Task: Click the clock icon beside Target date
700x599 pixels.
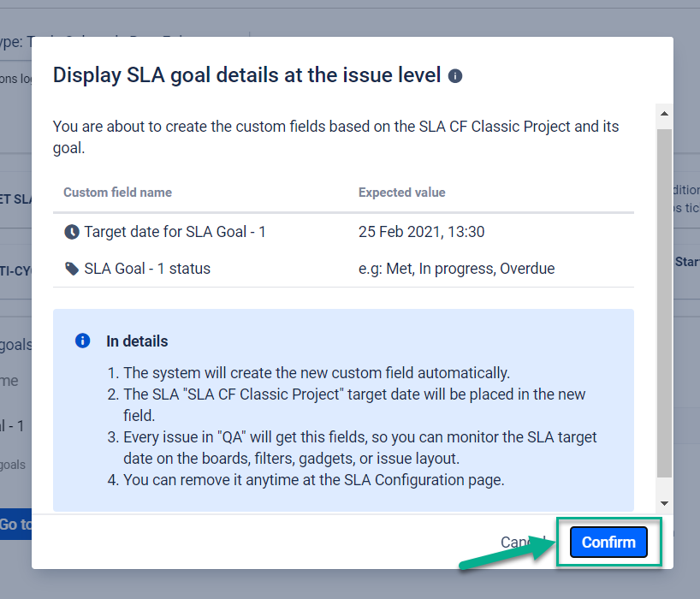Action: [x=71, y=232]
